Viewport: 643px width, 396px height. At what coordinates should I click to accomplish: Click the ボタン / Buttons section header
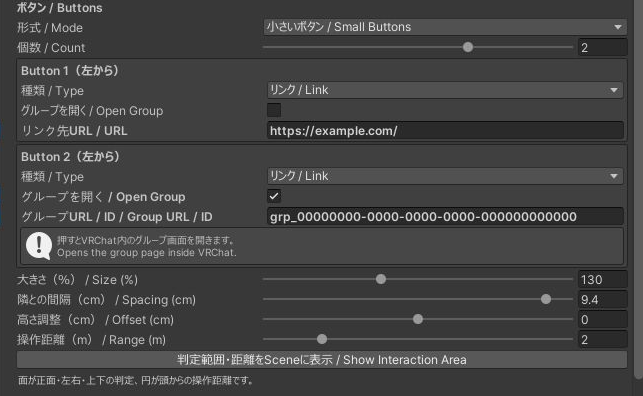(59, 8)
